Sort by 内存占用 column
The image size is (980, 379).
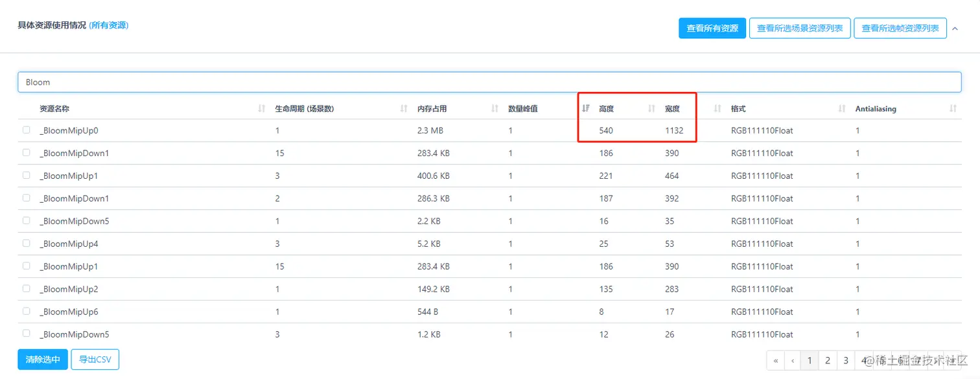coord(495,109)
